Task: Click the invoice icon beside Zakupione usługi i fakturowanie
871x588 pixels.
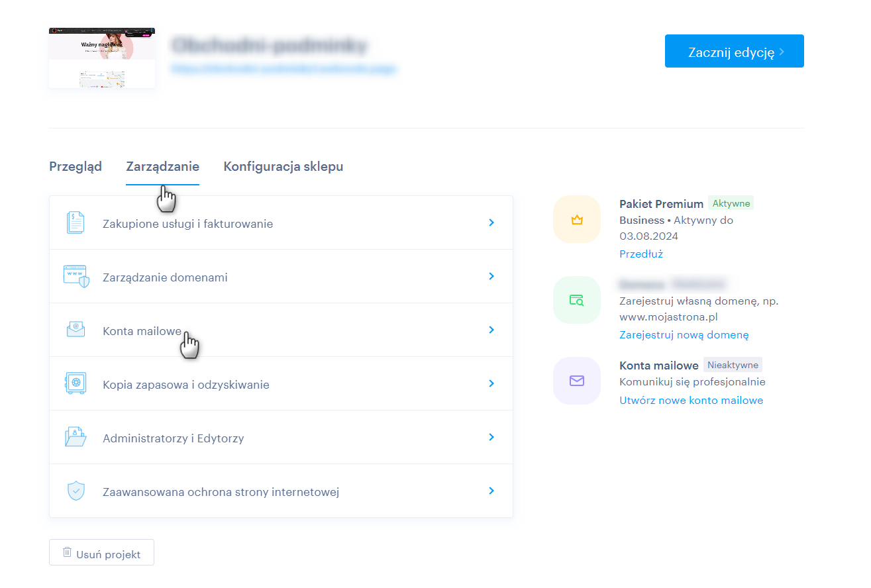Action: tap(76, 222)
